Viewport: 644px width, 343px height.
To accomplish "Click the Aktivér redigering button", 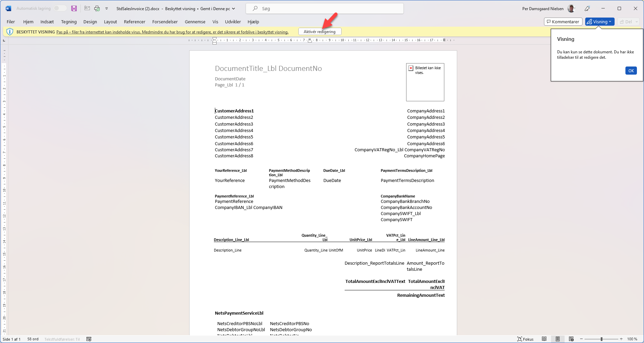I will click(x=320, y=31).
